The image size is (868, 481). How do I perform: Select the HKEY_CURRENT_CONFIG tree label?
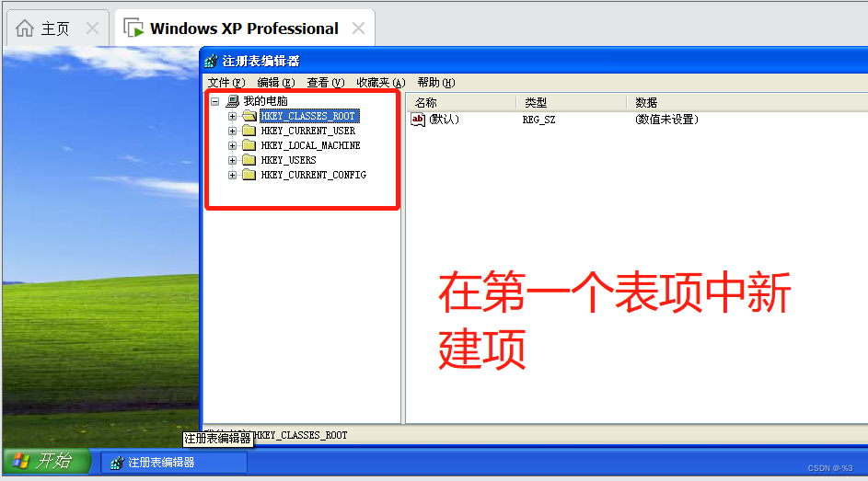click(x=313, y=175)
